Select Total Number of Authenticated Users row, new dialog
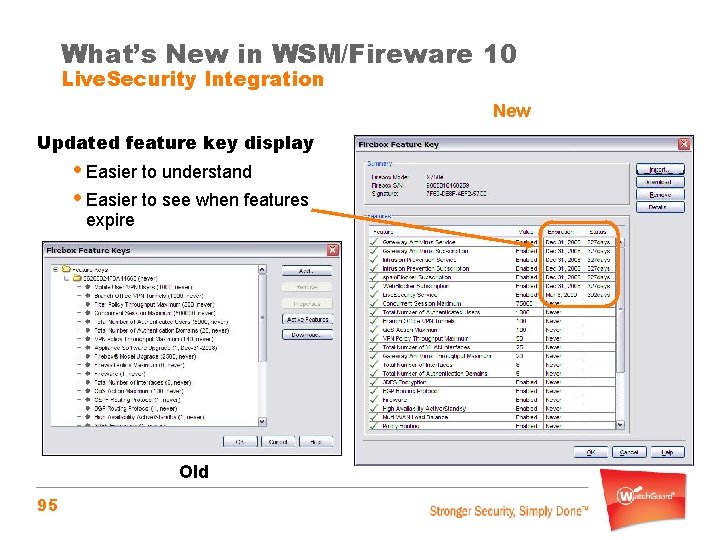Image resolution: width=720 pixels, height=540 pixels. coord(492,312)
